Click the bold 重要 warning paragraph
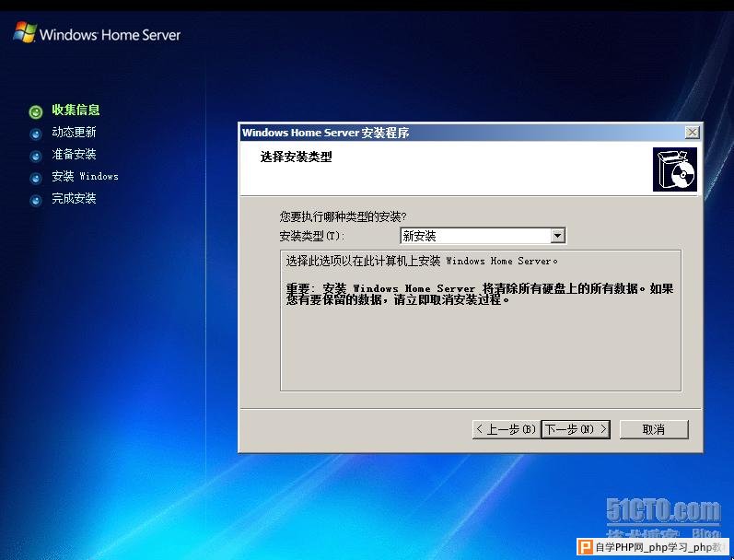This screenshot has height=560, width=734. point(480,294)
